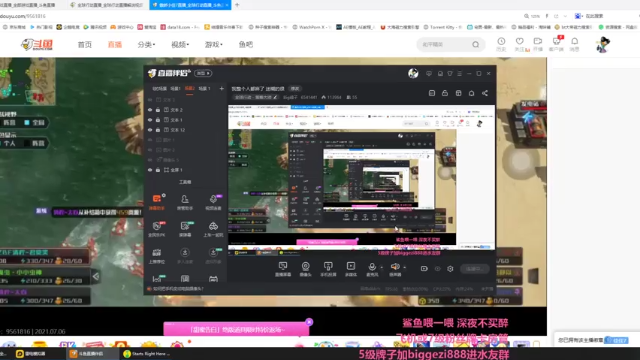640x360 pixels.
Task: Expand the 游戏 dropdown in the Douyu nav
Action: [x=213, y=44]
